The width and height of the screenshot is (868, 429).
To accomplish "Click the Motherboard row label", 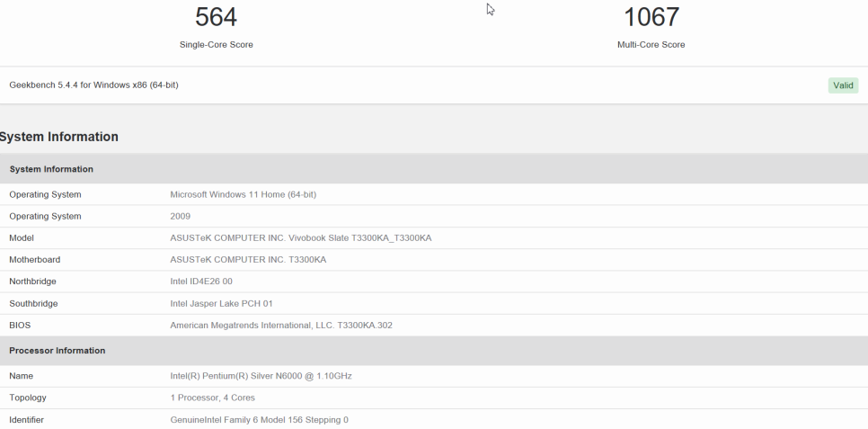I will pos(35,259).
